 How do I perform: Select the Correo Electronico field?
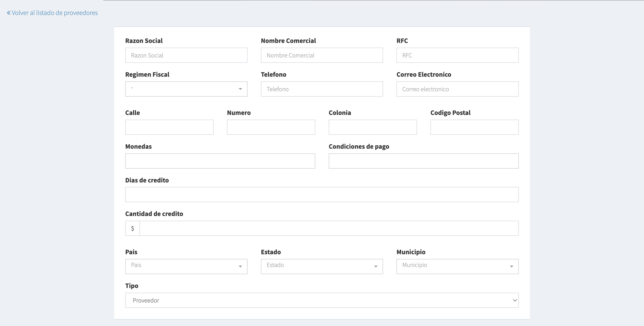pos(457,89)
